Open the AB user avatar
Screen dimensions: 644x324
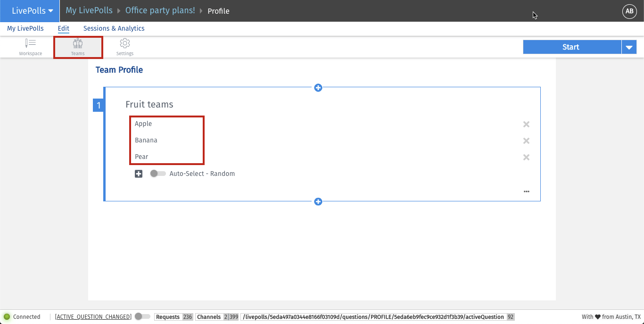[629, 11]
